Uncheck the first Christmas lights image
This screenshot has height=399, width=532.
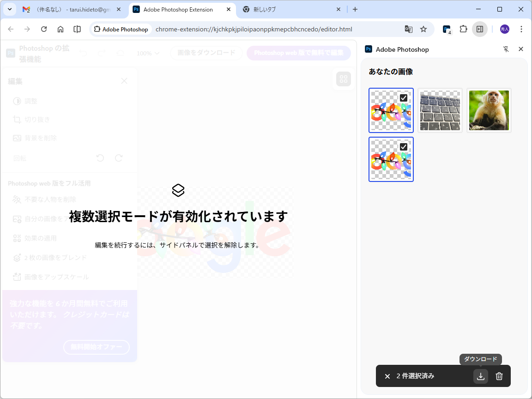[x=404, y=97]
